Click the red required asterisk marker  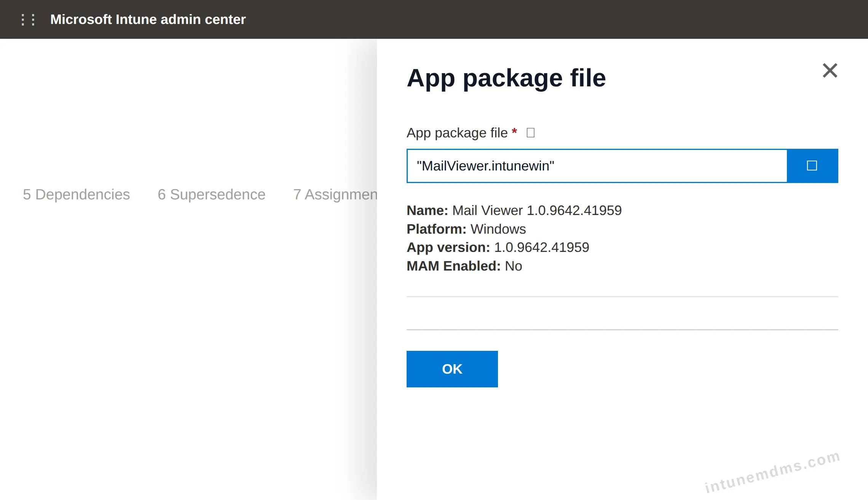[x=514, y=131]
